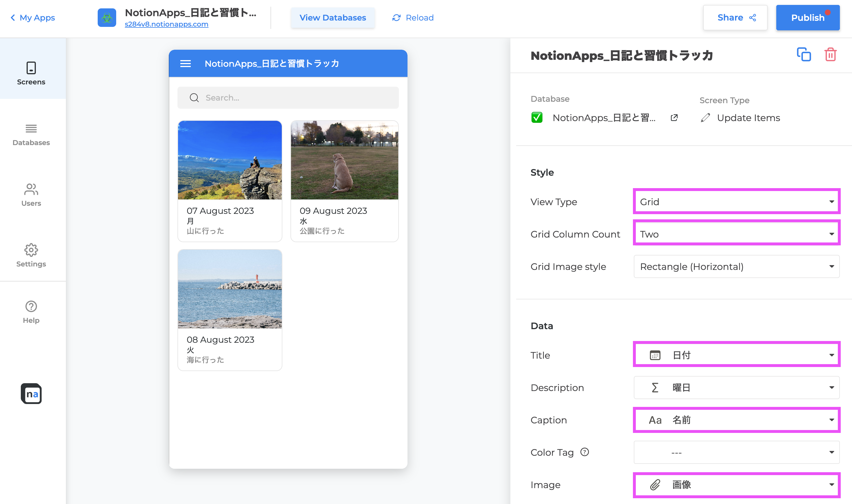
Task: Open database in Notion via external-link icon
Action: (x=674, y=118)
